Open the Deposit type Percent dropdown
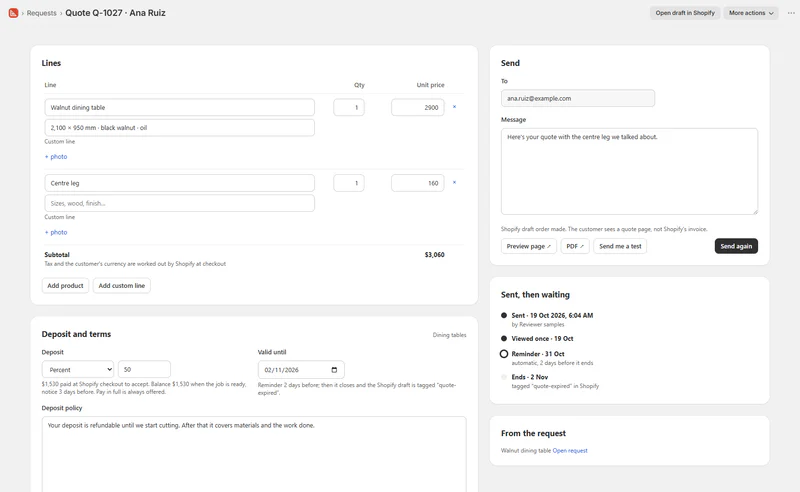Viewport: 800px width, 492px height. point(78,370)
